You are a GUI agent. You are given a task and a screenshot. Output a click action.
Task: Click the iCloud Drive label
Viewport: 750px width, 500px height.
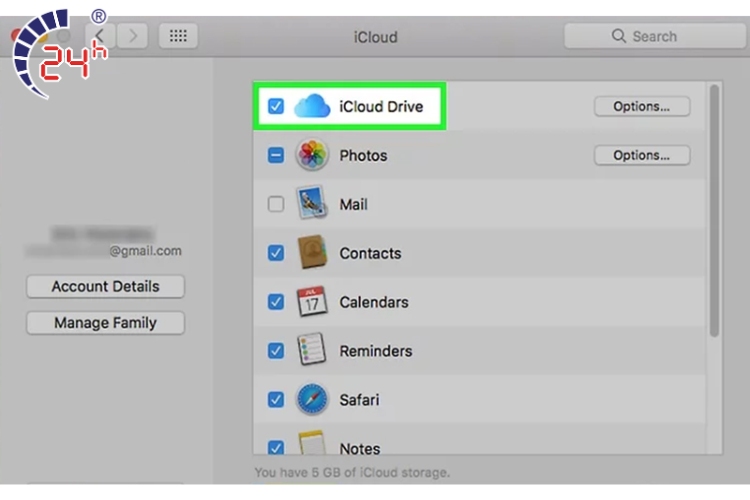point(381,106)
